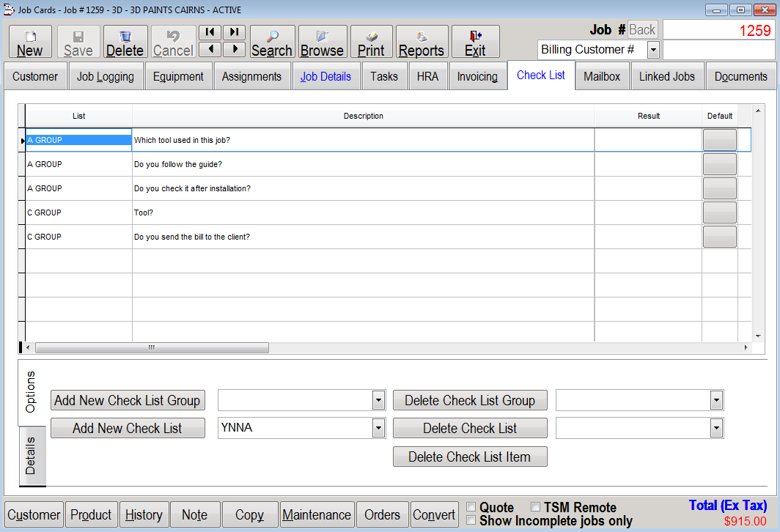Open the YNNA check list dropdown
Viewport: 780px width, 532px height.
click(x=378, y=429)
